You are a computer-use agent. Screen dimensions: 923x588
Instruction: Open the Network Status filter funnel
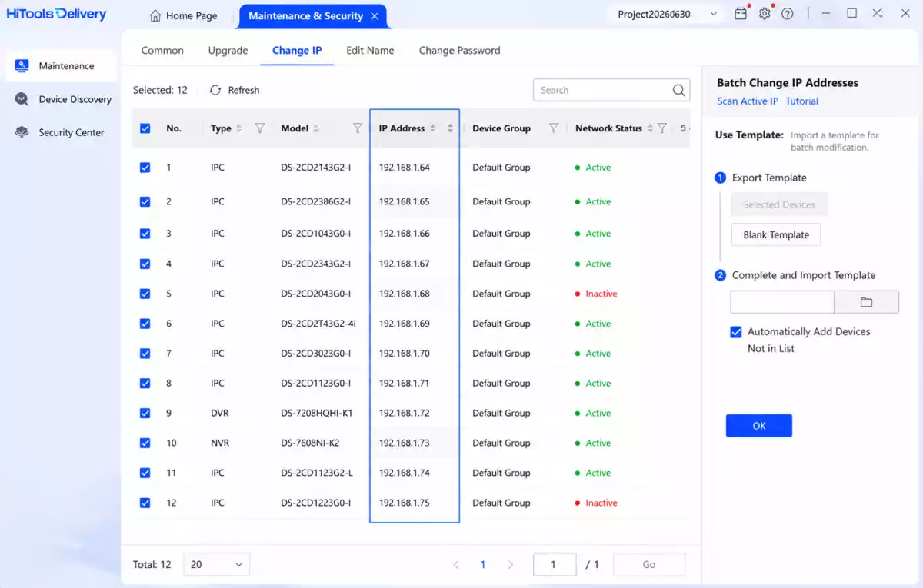661,128
